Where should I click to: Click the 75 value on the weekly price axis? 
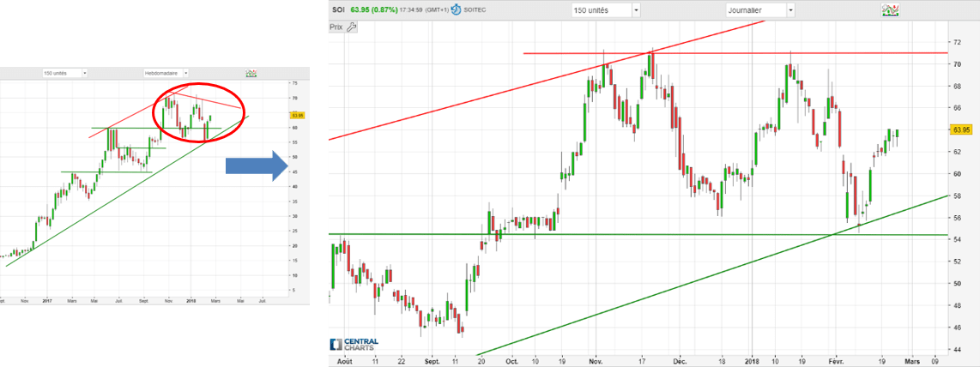(293, 83)
